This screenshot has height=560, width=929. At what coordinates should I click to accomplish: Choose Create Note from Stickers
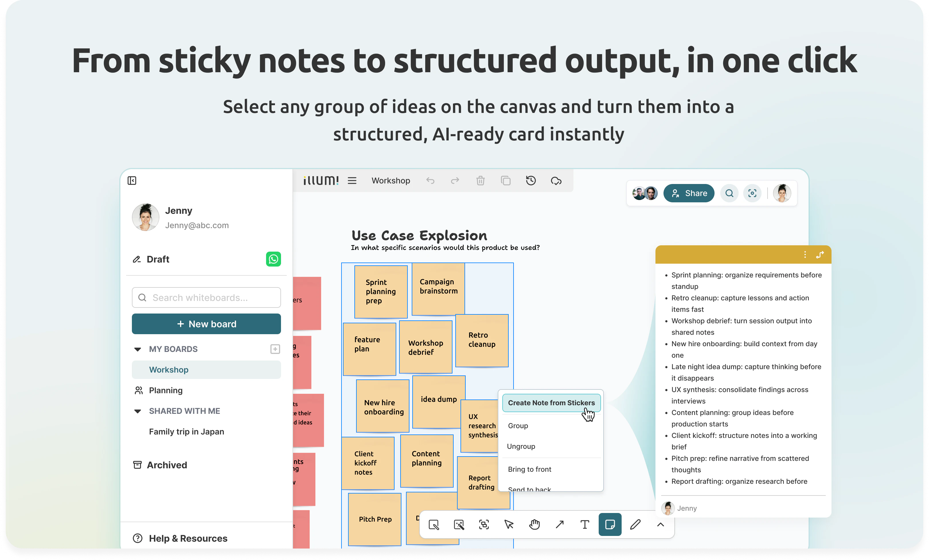point(551,403)
